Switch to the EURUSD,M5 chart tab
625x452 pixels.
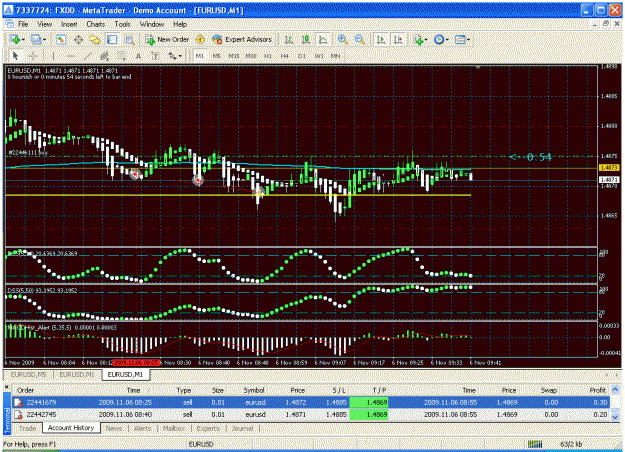28,375
